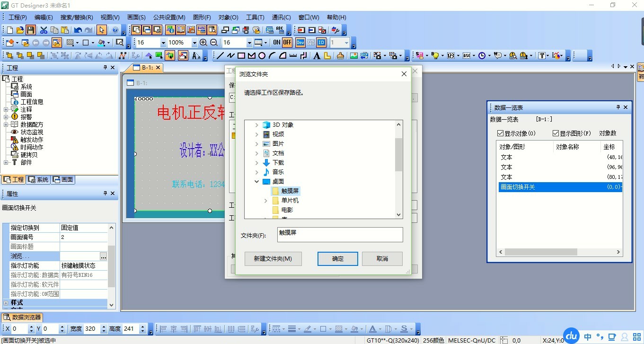This screenshot has height=344, width=644.
Task: Click the Paste clipboard icon
Action: pyautogui.click(x=65, y=30)
